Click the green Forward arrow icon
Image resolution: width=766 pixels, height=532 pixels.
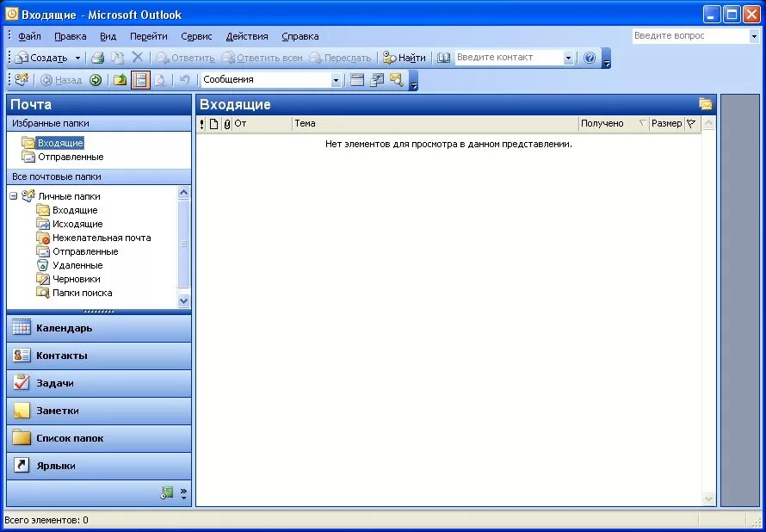tap(96, 80)
